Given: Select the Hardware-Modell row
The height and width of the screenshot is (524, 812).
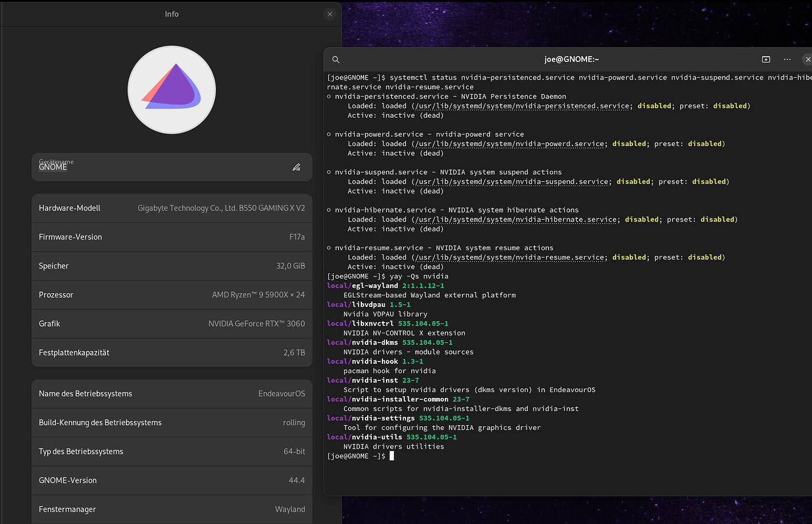Looking at the screenshot, I should tap(171, 208).
